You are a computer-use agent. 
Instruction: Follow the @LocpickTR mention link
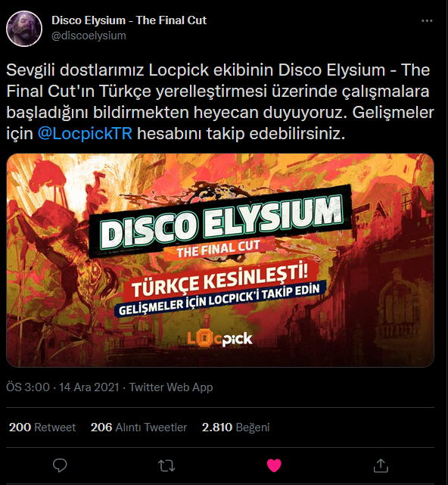coord(85,134)
